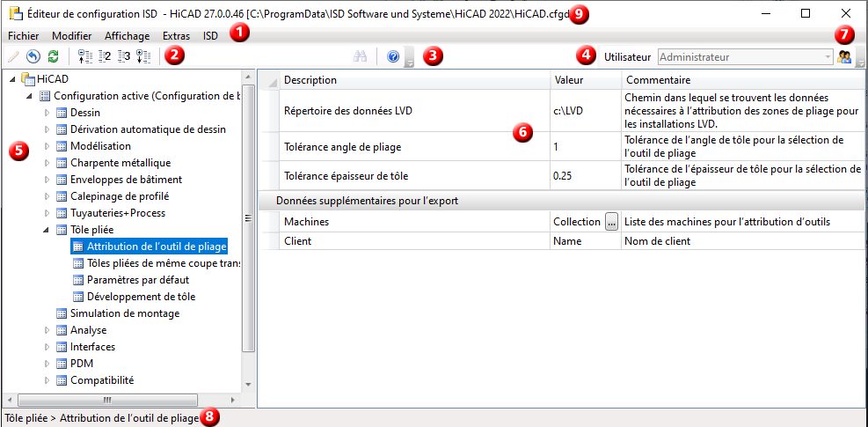
Task: Select Paramètres par défaut tree item
Action: 131,279
